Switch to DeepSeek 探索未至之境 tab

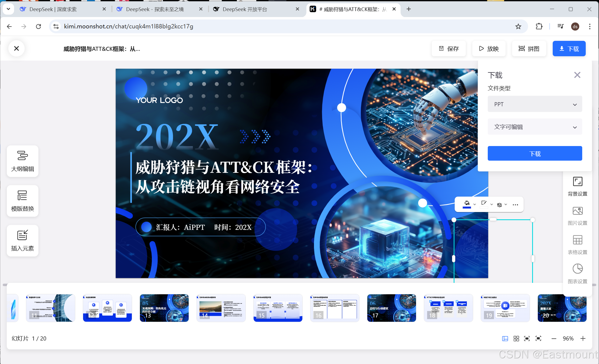tap(155, 9)
